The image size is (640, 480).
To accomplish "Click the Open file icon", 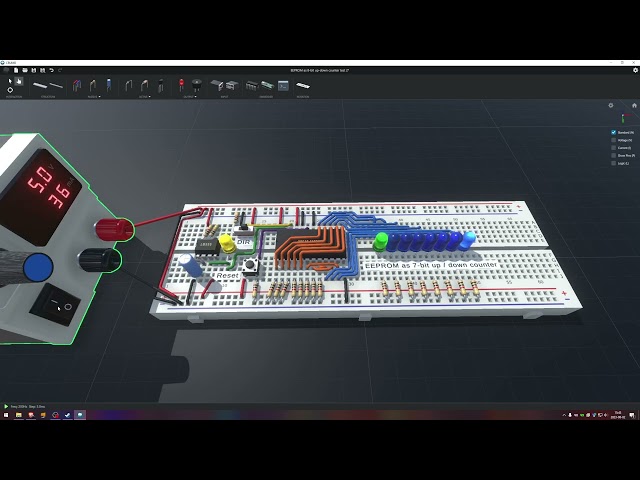I will point(25,70).
